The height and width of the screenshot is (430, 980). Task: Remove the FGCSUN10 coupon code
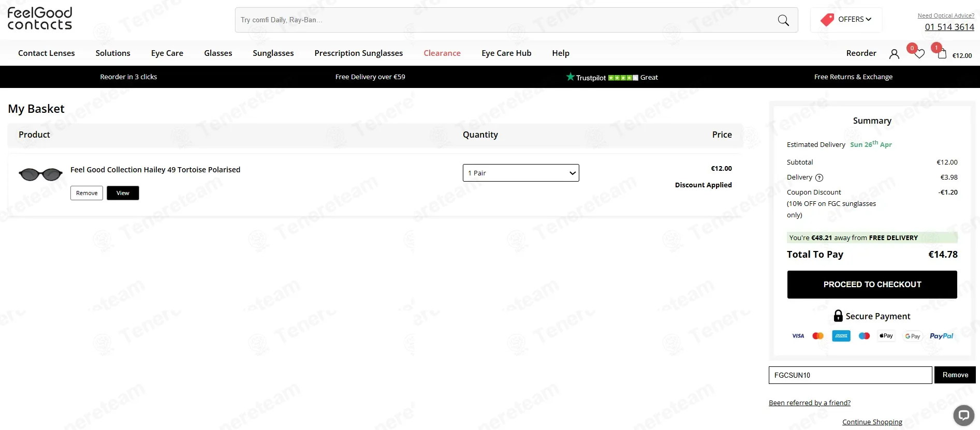click(x=955, y=375)
